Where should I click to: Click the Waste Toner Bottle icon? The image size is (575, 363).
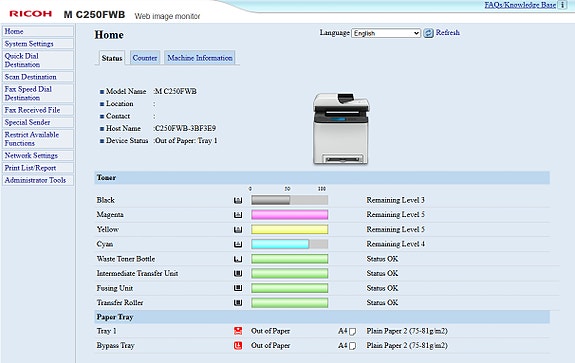coord(238,259)
